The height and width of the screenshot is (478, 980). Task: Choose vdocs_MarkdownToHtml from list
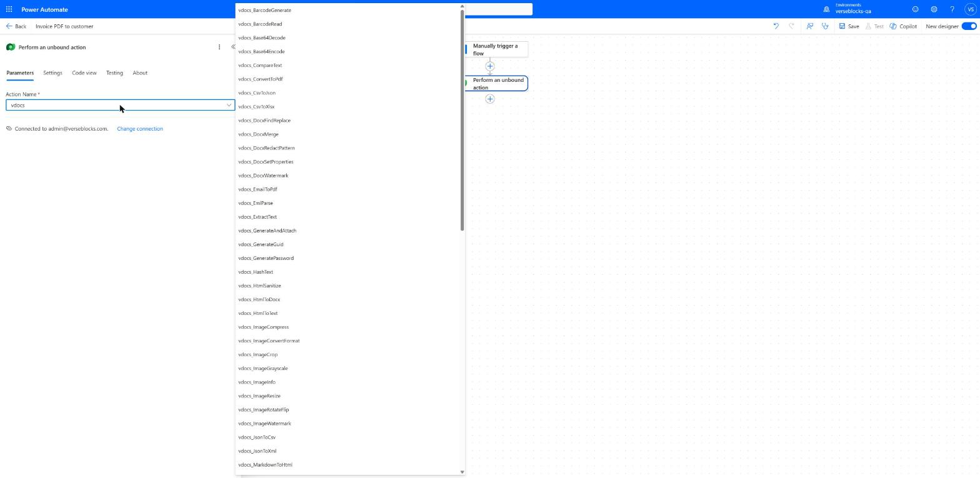pyautogui.click(x=347, y=464)
